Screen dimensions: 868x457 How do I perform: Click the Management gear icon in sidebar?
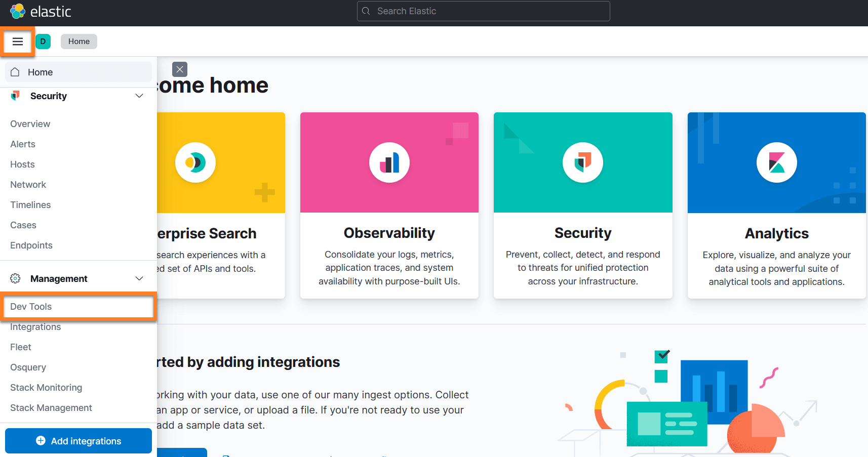click(x=15, y=278)
